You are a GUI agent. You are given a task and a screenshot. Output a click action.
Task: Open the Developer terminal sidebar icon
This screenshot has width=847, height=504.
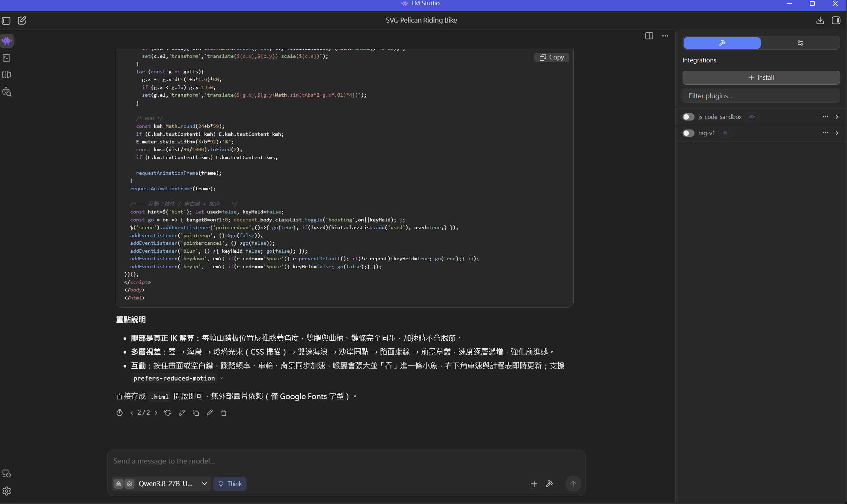(x=7, y=58)
